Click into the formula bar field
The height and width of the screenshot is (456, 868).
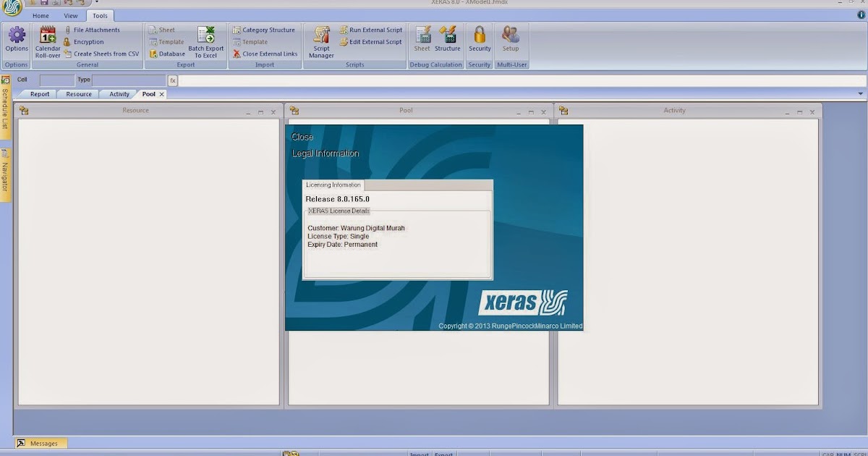point(522,80)
